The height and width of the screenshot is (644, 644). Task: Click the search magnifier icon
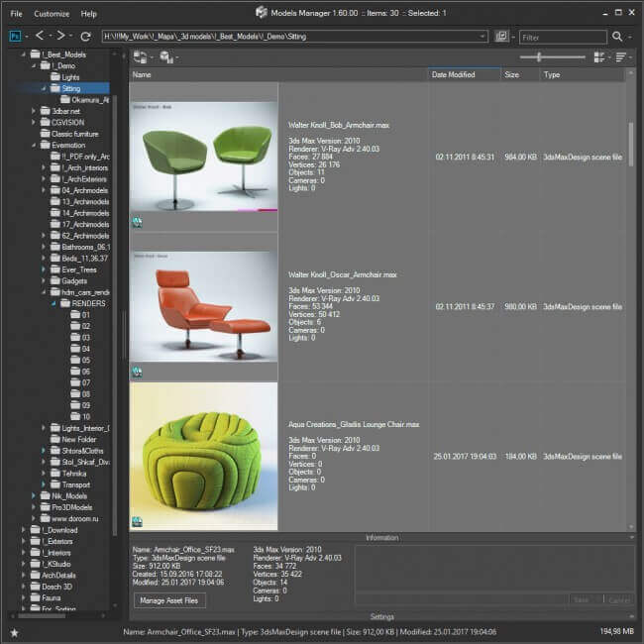[x=617, y=37]
